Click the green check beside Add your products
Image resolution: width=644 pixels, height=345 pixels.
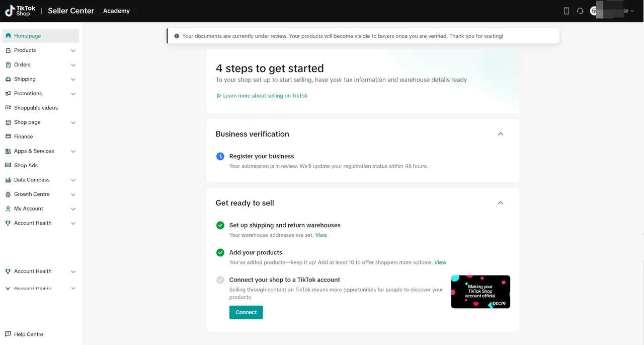[x=220, y=253]
